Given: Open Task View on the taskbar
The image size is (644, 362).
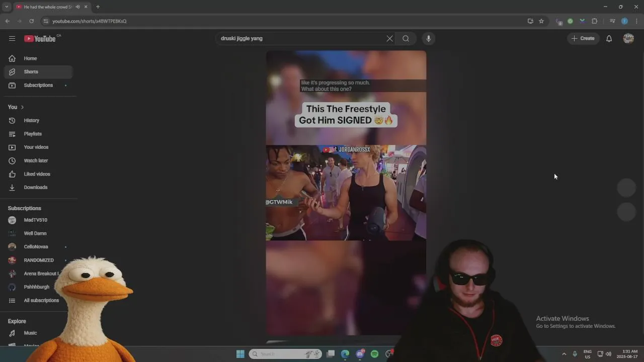Looking at the screenshot, I should tap(331, 354).
